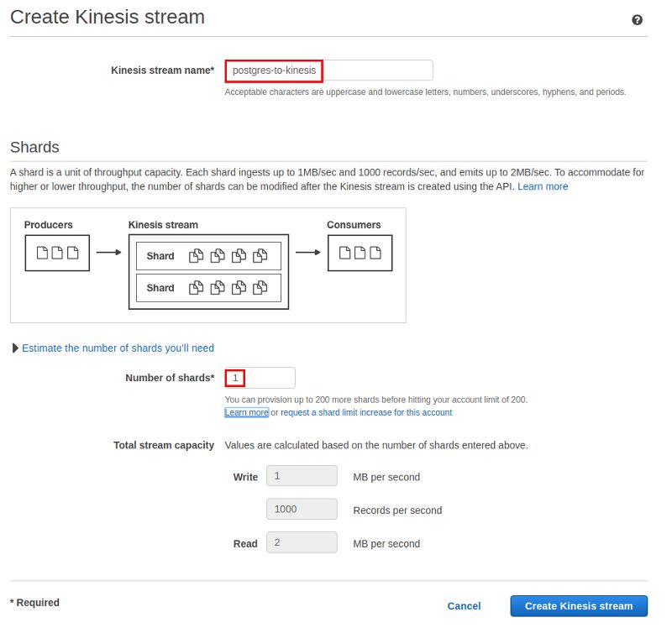This screenshot has width=672, height=633.
Task: Click the Producers box in the diagram
Action: click(x=57, y=253)
